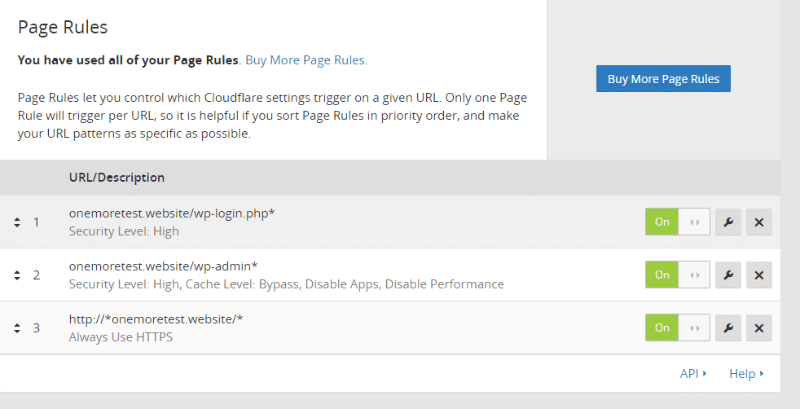Use the sort handle on rule 3

17,328
